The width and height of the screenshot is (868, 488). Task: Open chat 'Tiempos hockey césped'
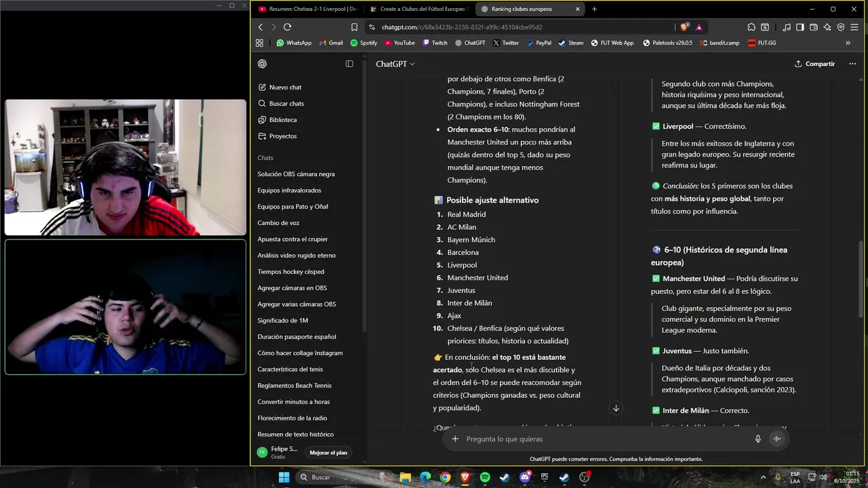[x=291, y=272]
